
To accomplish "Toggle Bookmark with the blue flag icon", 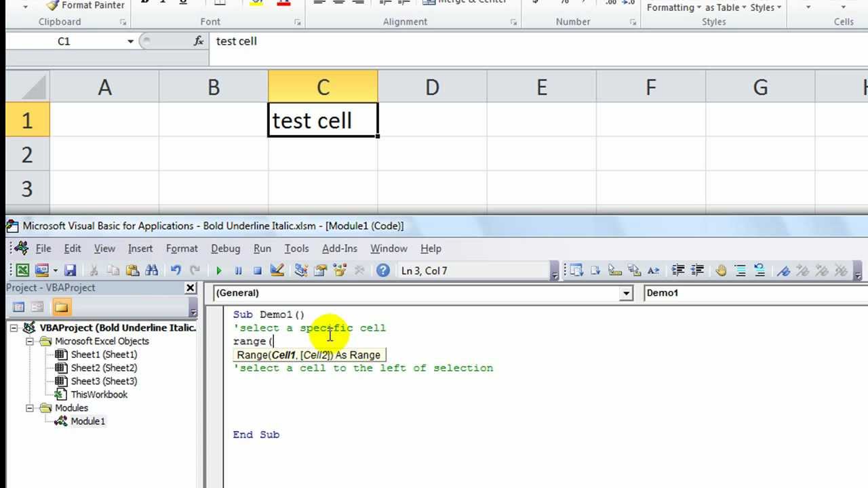I will coord(784,270).
